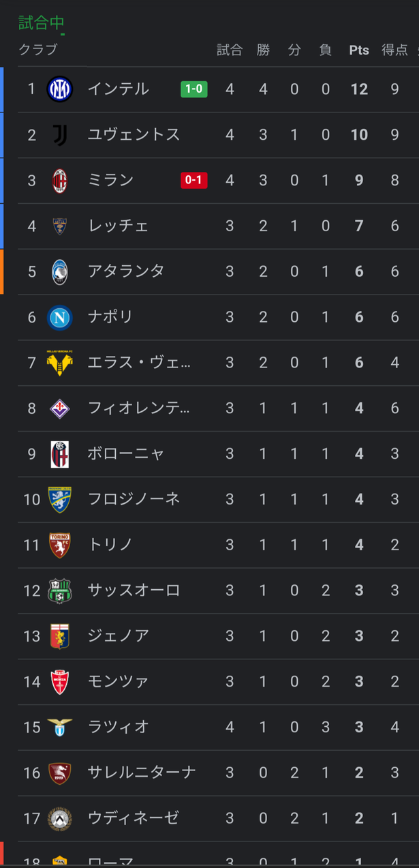Open the サレルニターナ team name
The height and width of the screenshot is (868, 419).
[x=142, y=773]
